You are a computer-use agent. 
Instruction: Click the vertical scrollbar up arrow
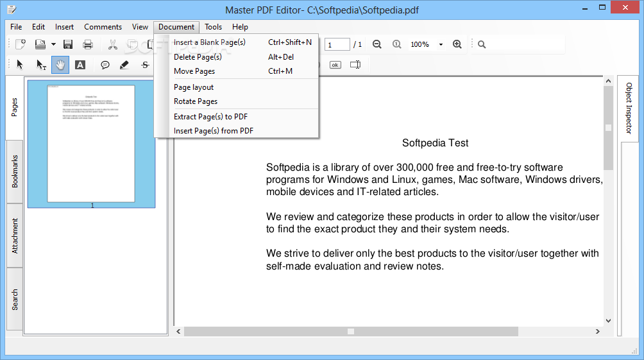[x=608, y=81]
